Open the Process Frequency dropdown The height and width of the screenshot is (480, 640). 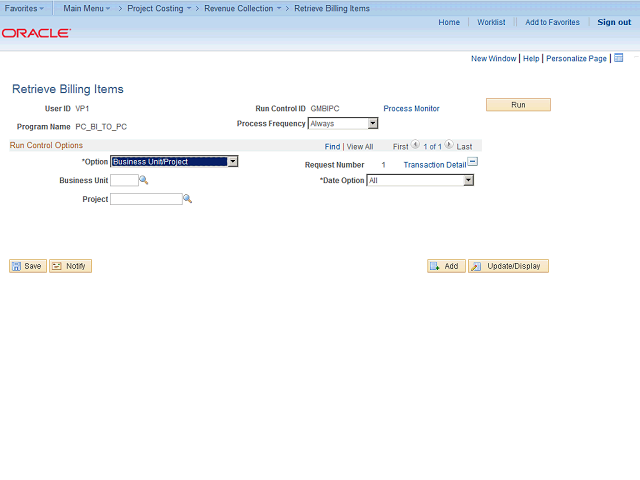343,123
